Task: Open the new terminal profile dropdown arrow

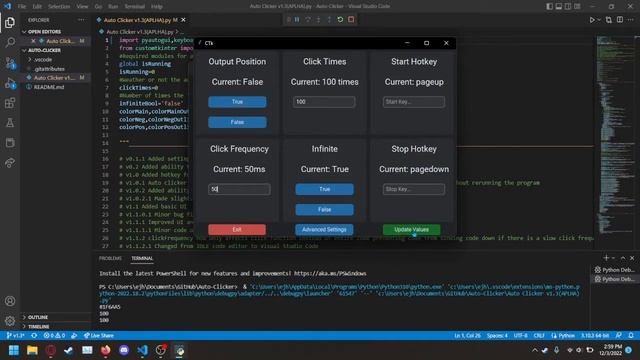Action: point(613,258)
